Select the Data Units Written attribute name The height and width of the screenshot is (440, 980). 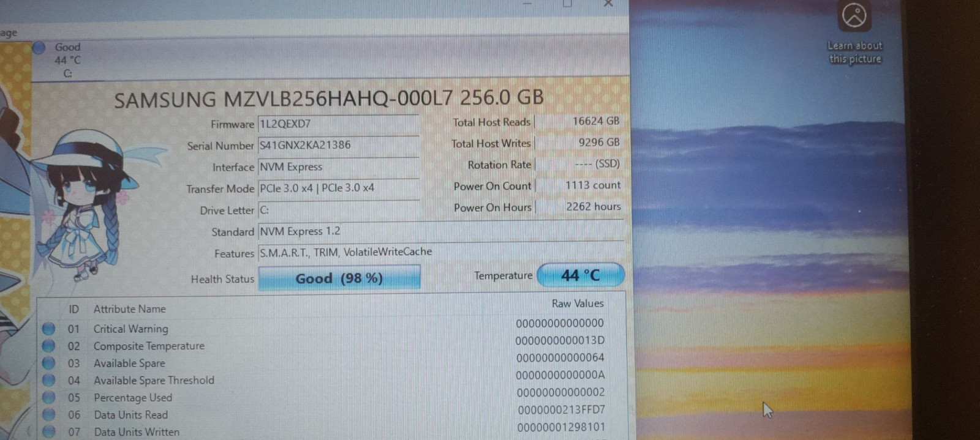(137, 432)
